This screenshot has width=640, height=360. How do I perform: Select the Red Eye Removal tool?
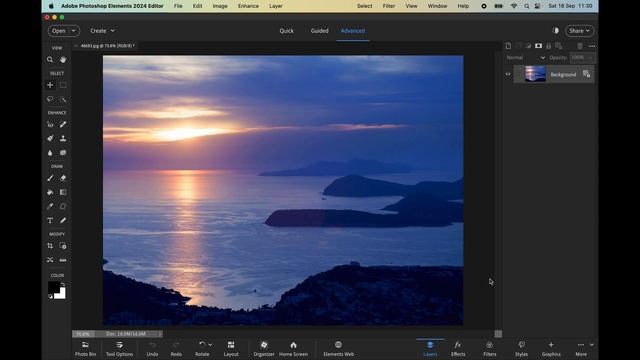pyautogui.click(x=50, y=124)
